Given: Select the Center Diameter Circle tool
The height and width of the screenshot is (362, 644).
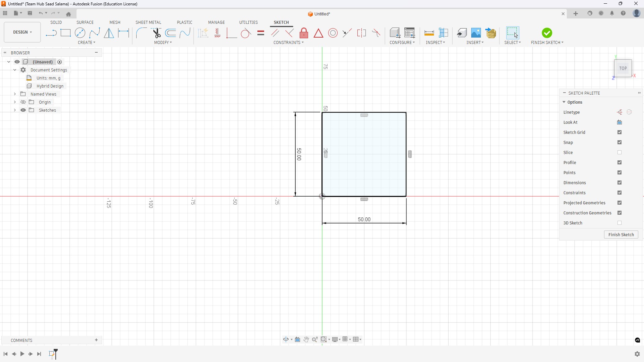Looking at the screenshot, I should click(x=80, y=33).
